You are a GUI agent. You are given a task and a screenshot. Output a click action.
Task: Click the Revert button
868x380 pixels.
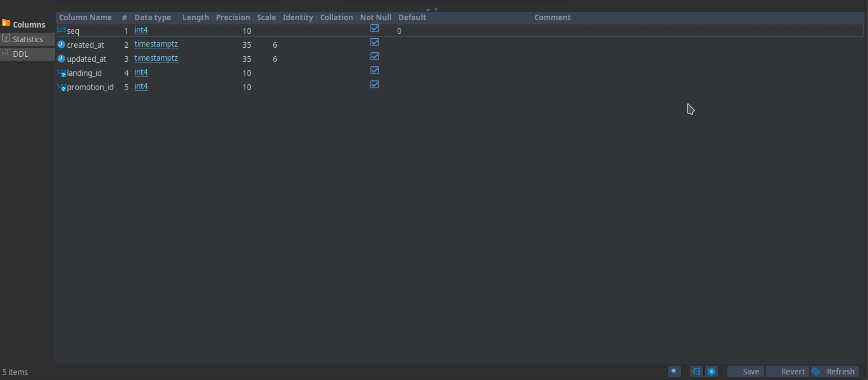pyautogui.click(x=788, y=372)
